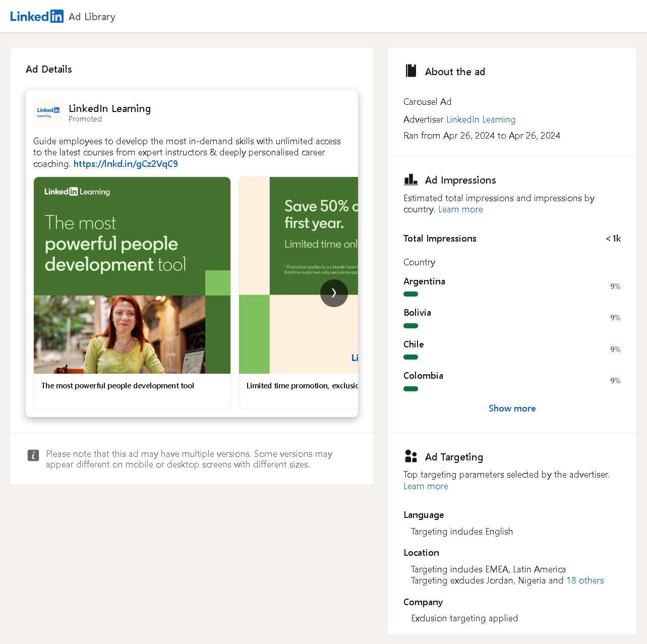Advance the carousel with the right arrow
The image size is (647, 644).
[334, 293]
